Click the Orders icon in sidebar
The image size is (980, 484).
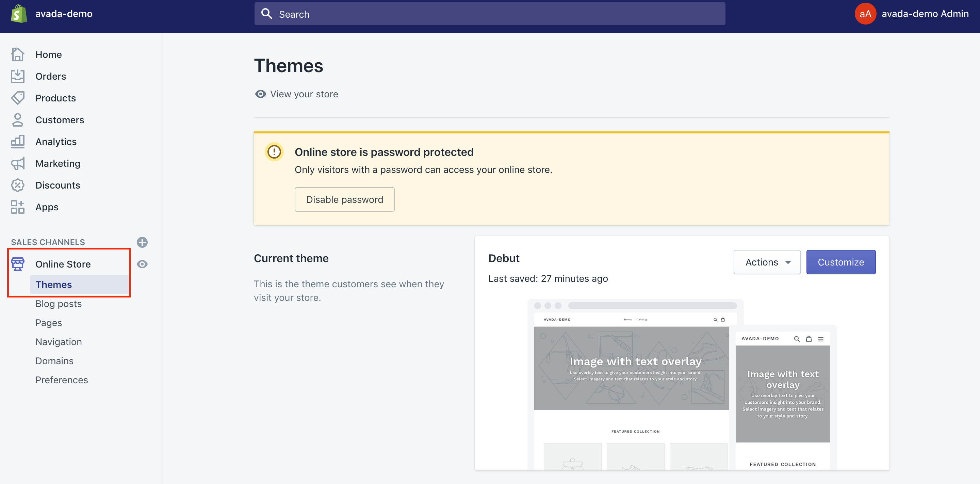click(17, 76)
